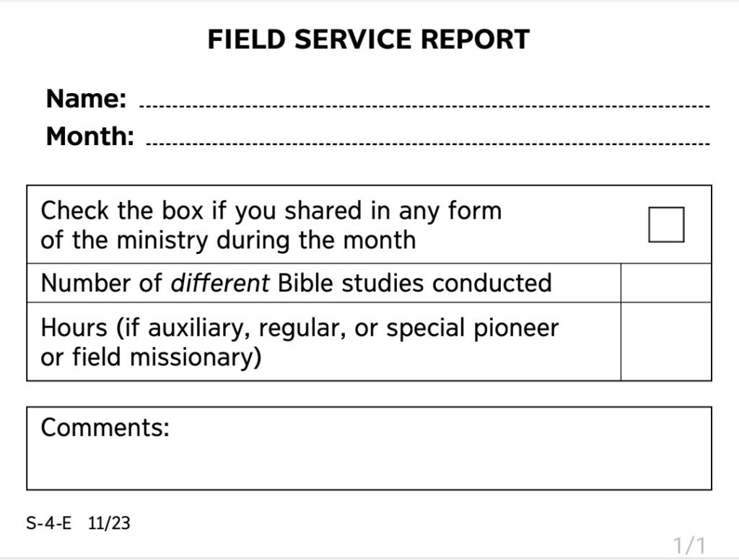Image resolution: width=739 pixels, height=560 pixels.
Task: Click the 11/23 revision date
Action: 109,522
